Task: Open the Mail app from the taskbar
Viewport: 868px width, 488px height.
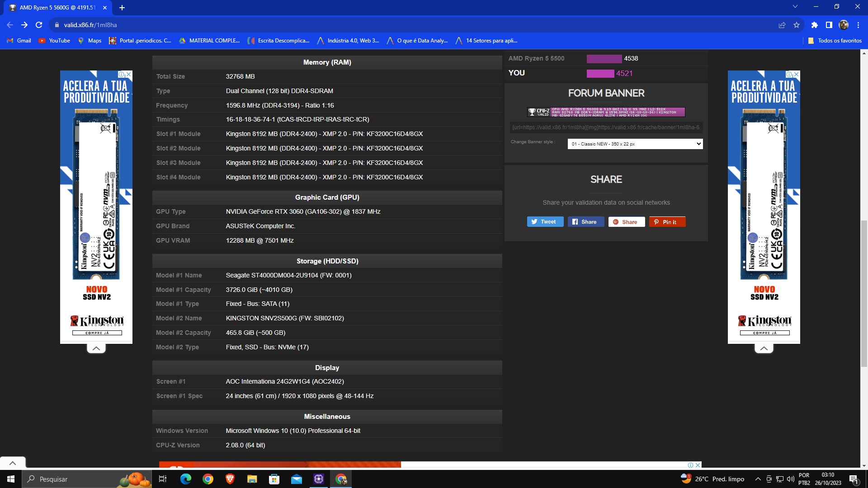Action: 297,479
